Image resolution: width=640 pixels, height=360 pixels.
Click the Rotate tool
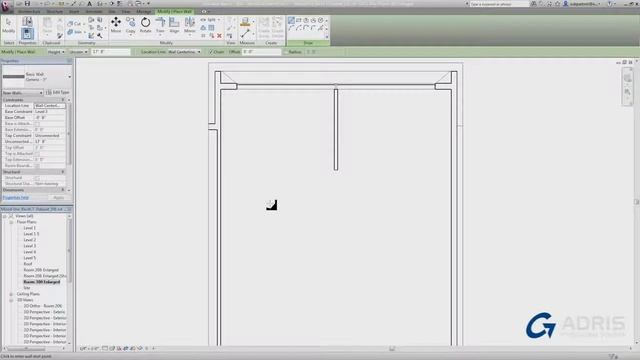[x=145, y=25]
